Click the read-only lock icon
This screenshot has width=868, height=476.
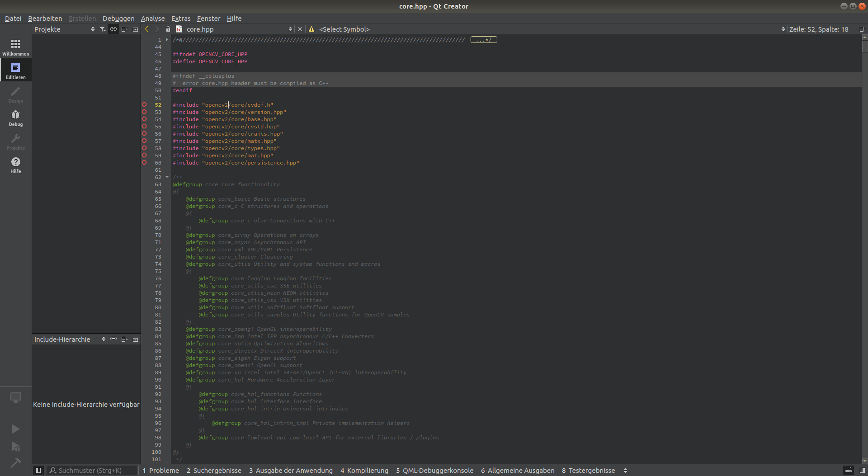click(168, 29)
